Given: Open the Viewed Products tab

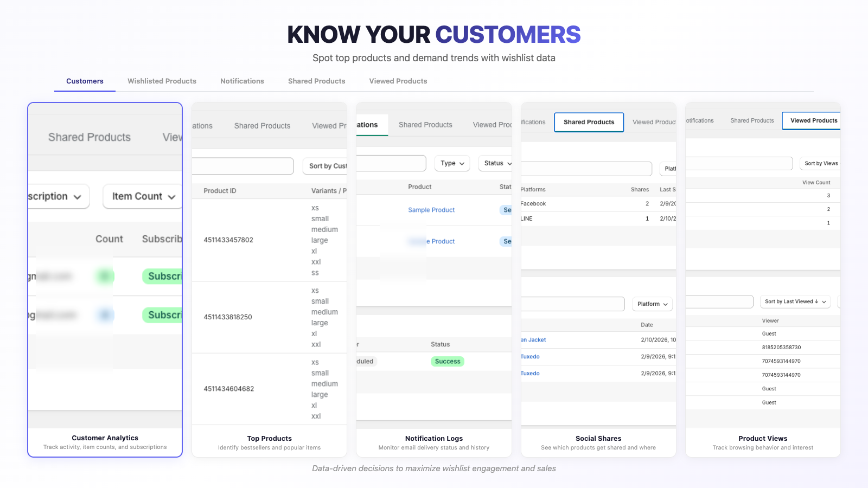Looking at the screenshot, I should pos(398,81).
